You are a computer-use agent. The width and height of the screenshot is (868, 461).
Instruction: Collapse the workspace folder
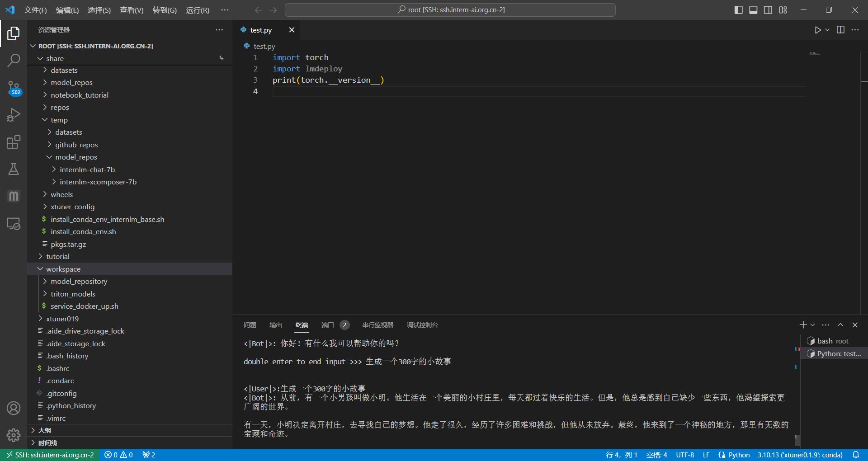tap(63, 269)
